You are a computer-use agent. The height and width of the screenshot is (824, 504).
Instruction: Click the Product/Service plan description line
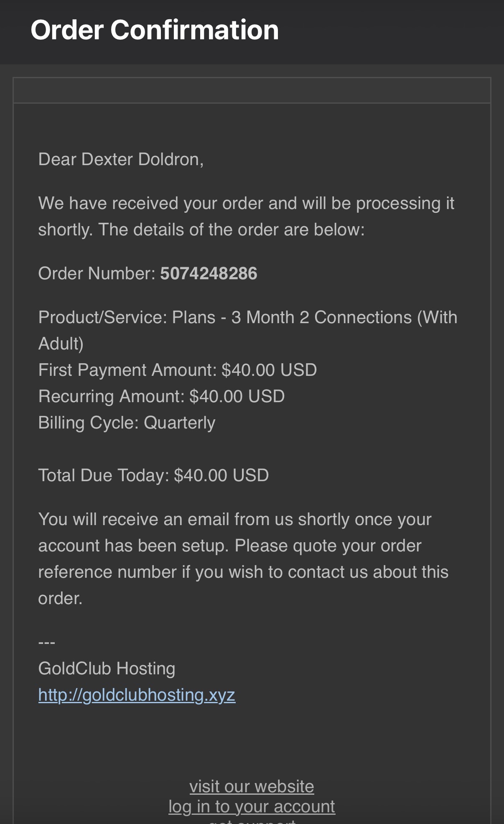[247, 318]
